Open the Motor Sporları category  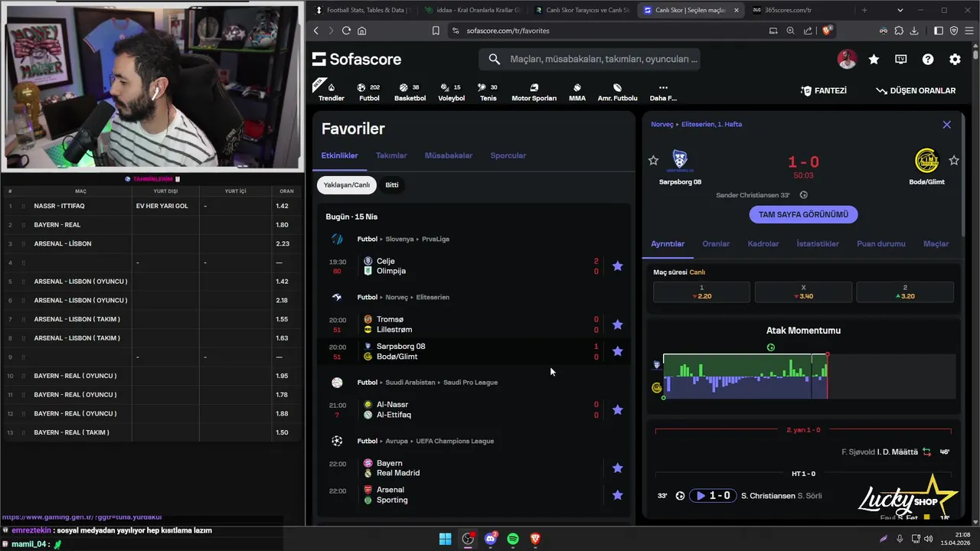pyautogui.click(x=534, y=91)
